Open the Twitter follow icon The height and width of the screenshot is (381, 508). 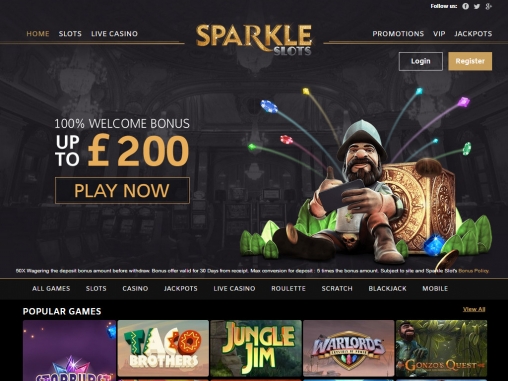tap(477, 6)
